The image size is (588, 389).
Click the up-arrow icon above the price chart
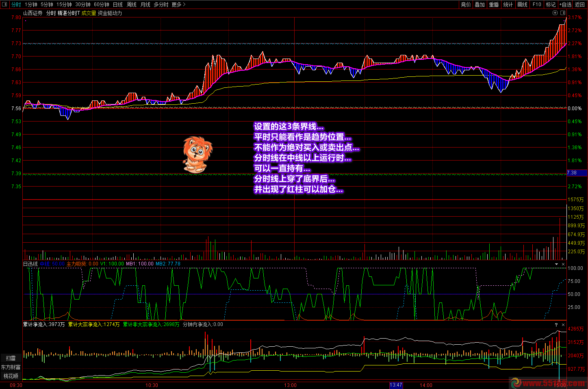click(x=555, y=13)
